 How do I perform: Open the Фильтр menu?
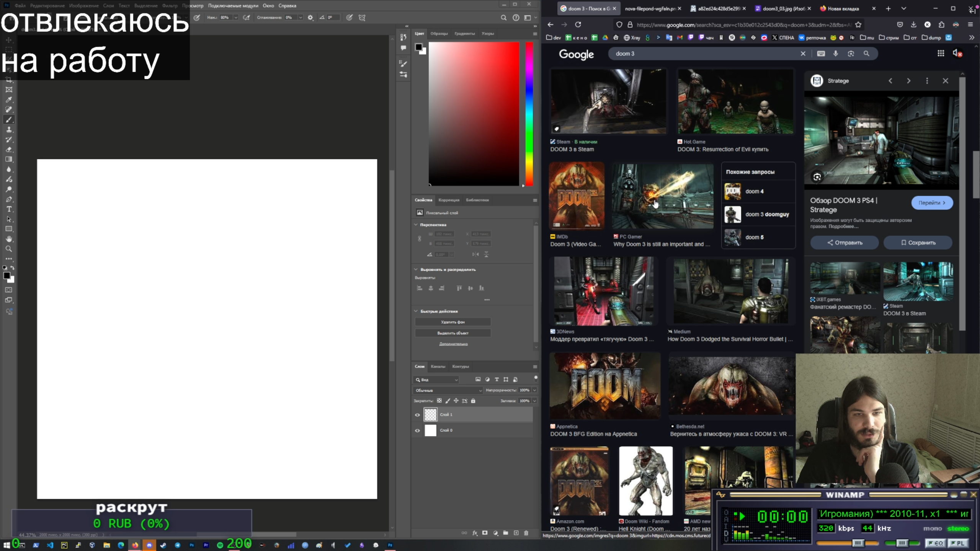point(170,6)
